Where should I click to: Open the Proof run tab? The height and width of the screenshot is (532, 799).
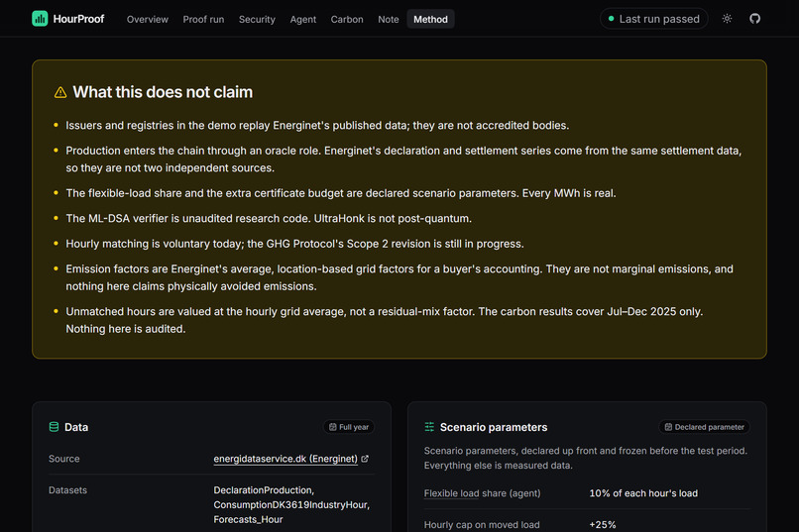[x=203, y=20]
